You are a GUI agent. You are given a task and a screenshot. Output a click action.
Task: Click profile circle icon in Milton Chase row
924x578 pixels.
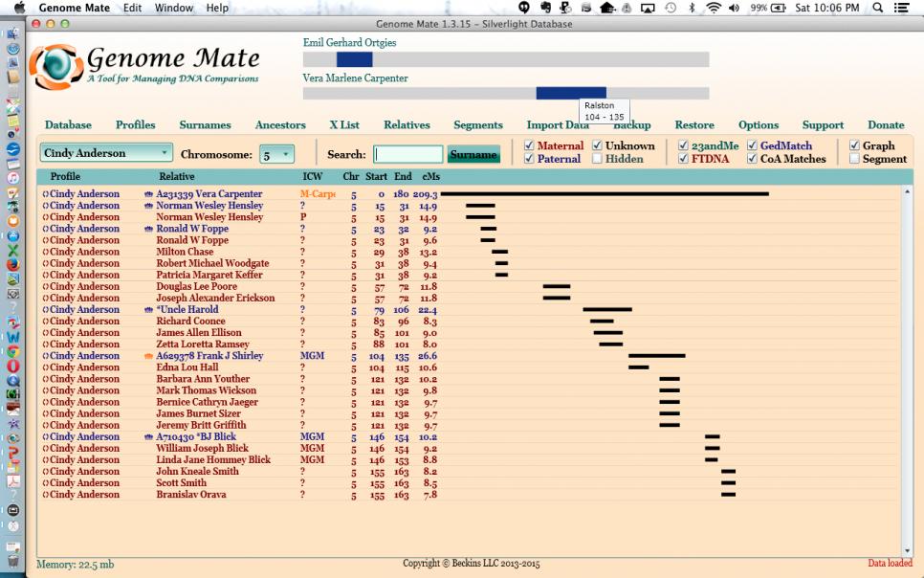coord(45,252)
